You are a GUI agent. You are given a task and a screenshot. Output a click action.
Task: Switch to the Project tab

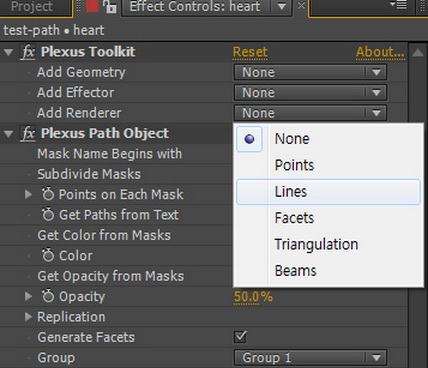point(34,7)
